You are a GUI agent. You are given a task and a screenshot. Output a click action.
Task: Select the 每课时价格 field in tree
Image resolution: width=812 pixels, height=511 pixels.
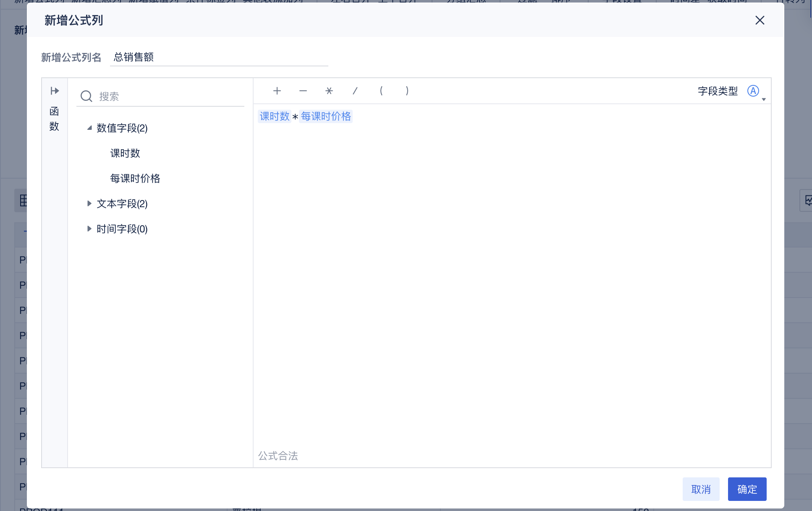(x=135, y=179)
